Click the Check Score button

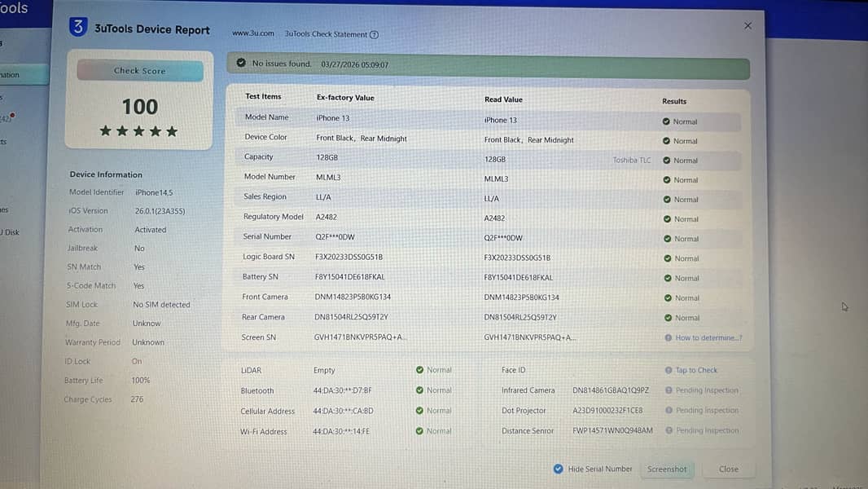tap(140, 71)
